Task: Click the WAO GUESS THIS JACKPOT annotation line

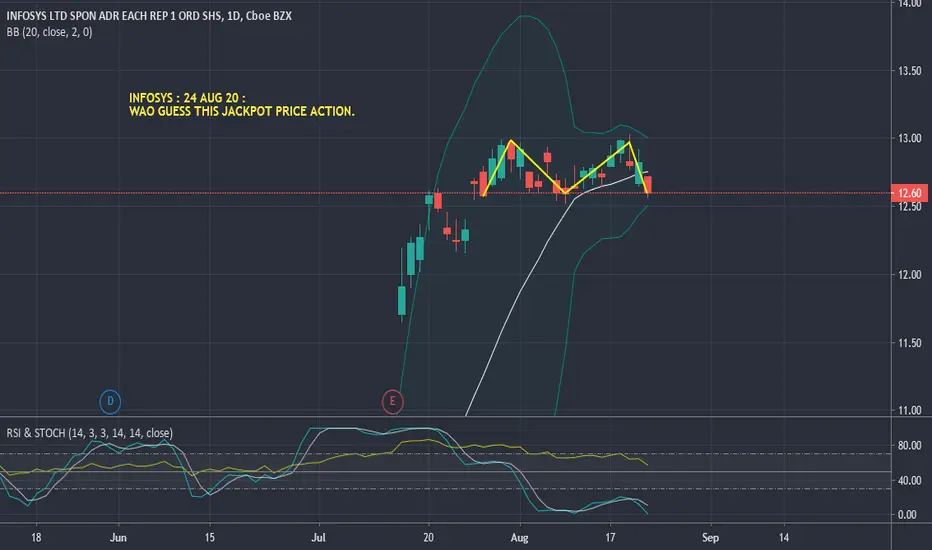Action: tap(242, 111)
